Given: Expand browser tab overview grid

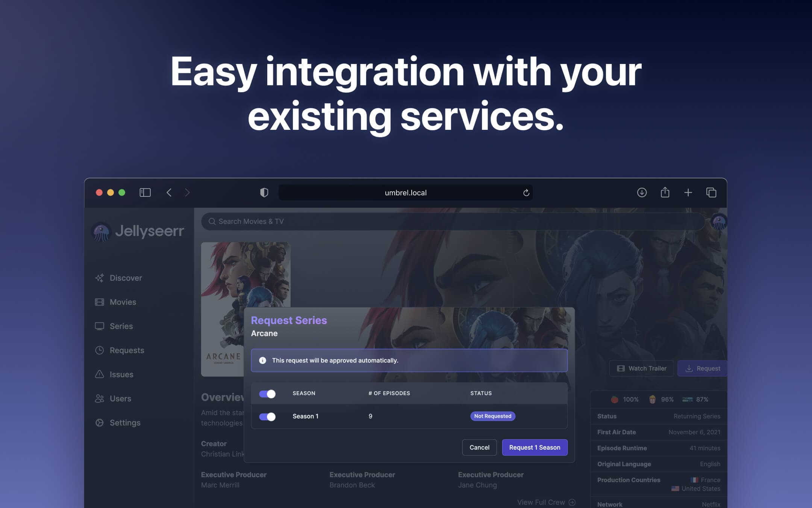Looking at the screenshot, I should click(711, 193).
